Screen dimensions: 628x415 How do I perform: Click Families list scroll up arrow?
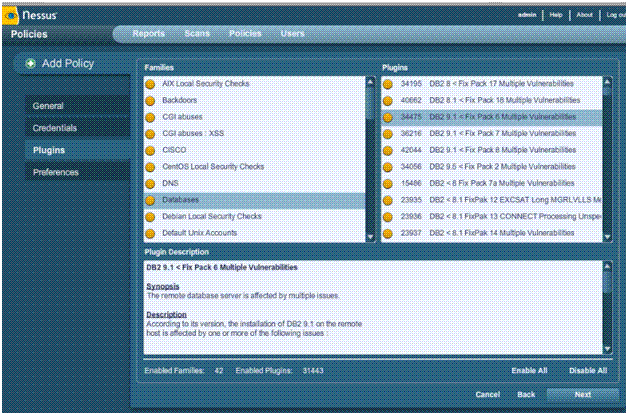(370, 82)
